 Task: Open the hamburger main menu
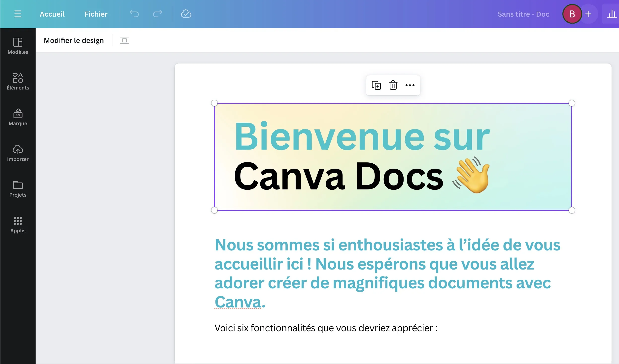point(18,14)
